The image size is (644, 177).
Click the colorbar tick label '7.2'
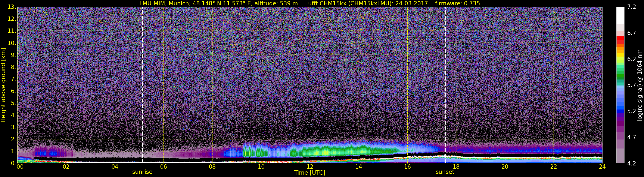click(632, 7)
